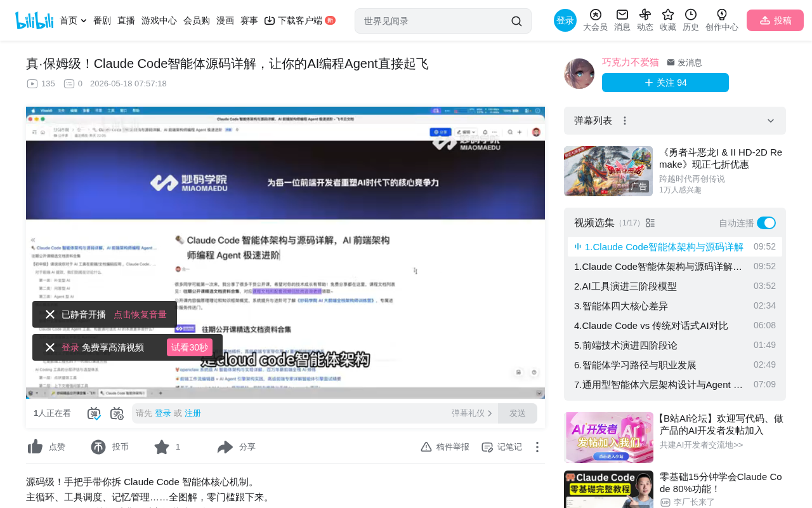The image size is (812, 508).
Task: Click the 点赞 thumbs-up icon
Action: tap(35, 447)
